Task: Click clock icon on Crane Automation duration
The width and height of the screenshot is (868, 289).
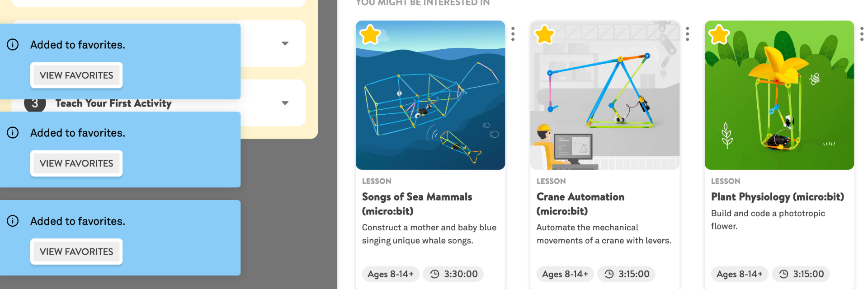Action: tap(609, 274)
